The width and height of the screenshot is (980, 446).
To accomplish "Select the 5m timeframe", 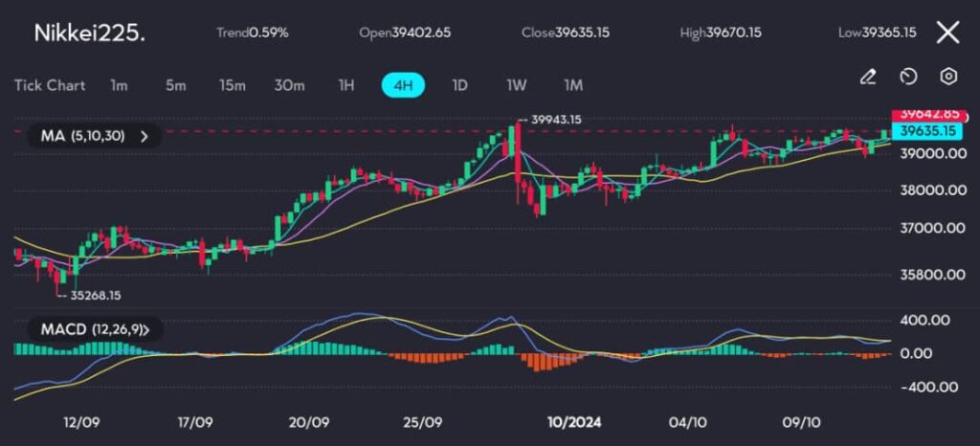I will (175, 85).
